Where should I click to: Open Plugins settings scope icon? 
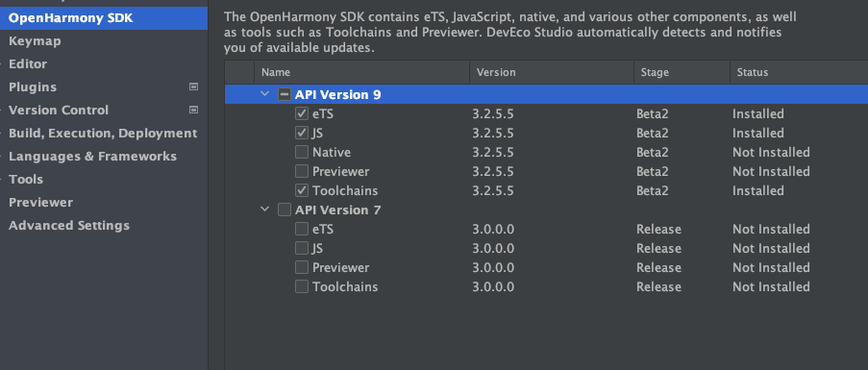pyautogui.click(x=193, y=86)
